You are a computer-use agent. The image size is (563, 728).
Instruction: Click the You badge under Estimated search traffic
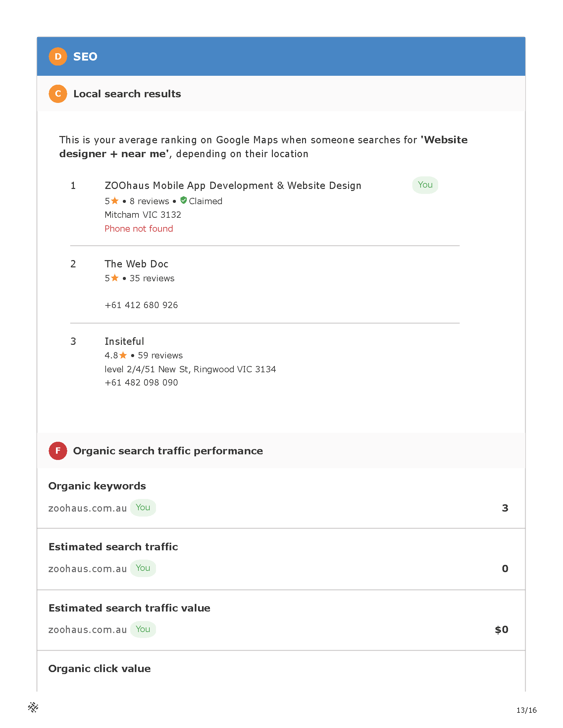tap(143, 568)
